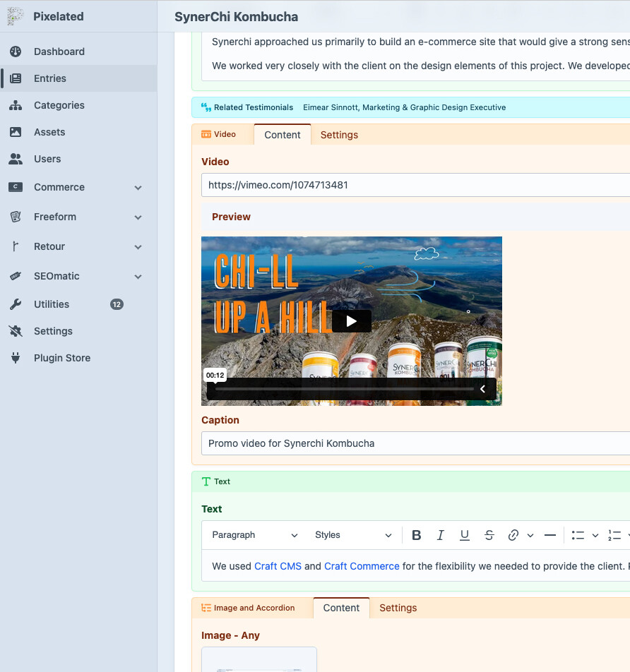Toggle bold formatting in the text editor
This screenshot has width=630, height=672.
pos(417,535)
